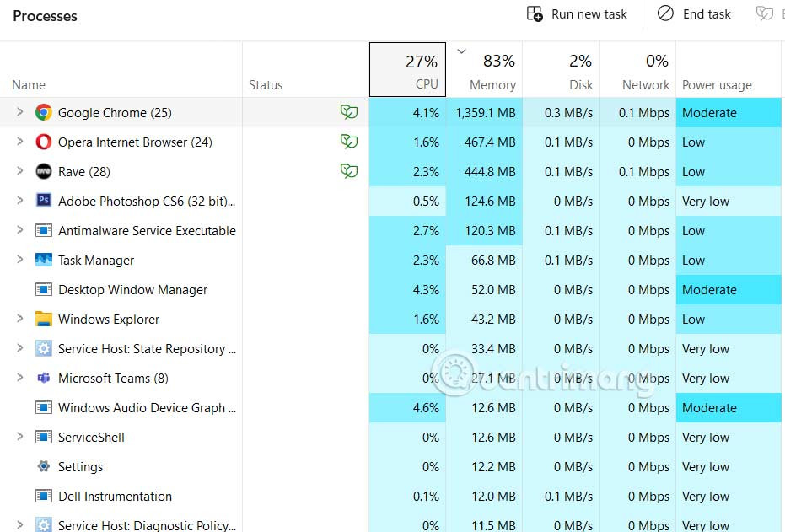Click the chevron beside the Memory column
The width and height of the screenshot is (785, 532).
click(x=460, y=51)
